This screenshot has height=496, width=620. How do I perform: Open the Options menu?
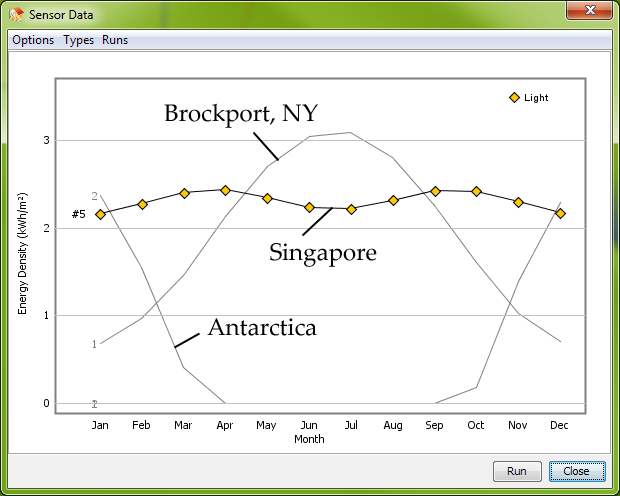pyautogui.click(x=33, y=40)
